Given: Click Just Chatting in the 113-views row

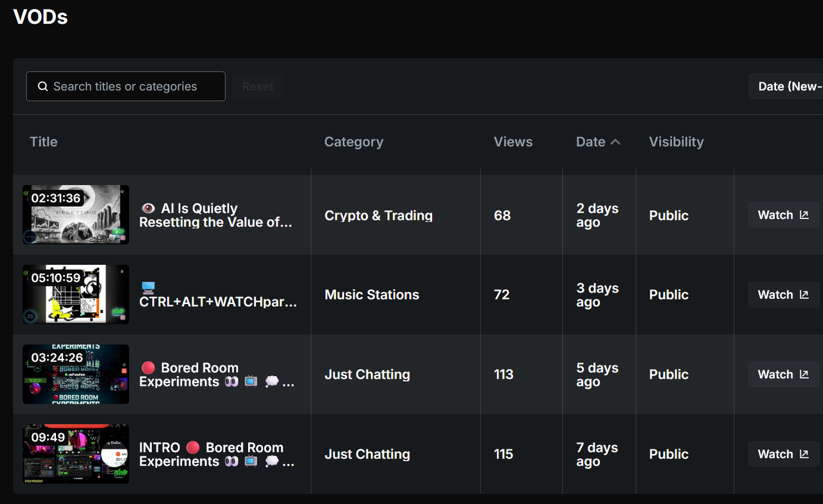Looking at the screenshot, I should point(367,374).
